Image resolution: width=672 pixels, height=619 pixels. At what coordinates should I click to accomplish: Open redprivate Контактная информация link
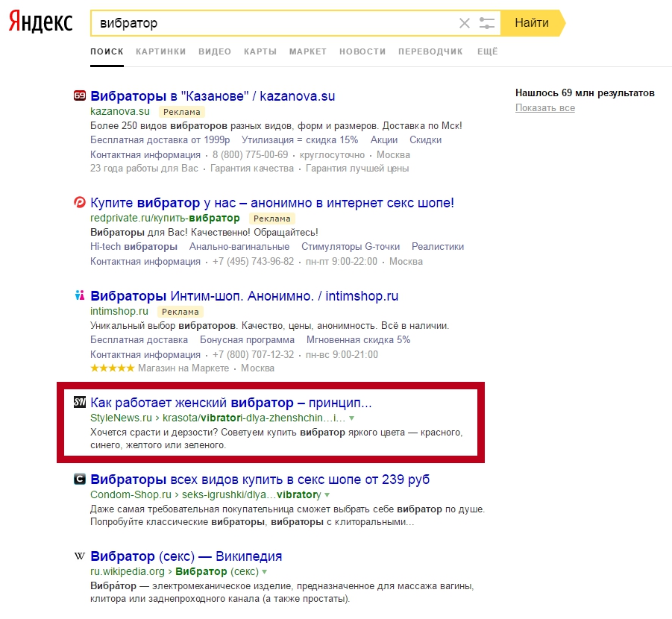click(145, 262)
